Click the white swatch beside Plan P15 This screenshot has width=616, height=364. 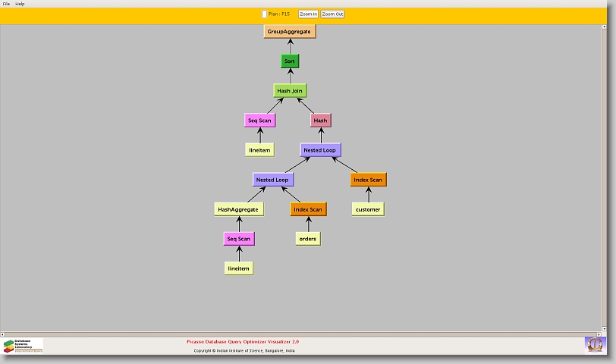(x=264, y=14)
